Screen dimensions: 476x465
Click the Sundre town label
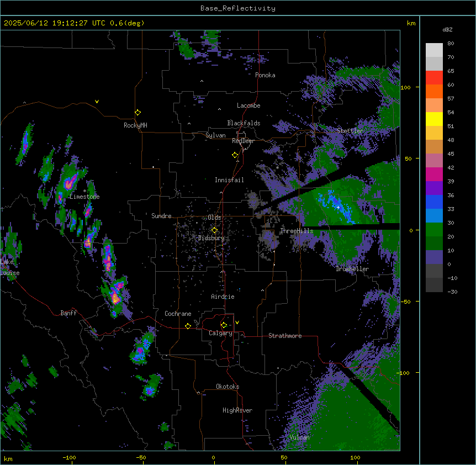pos(161,216)
